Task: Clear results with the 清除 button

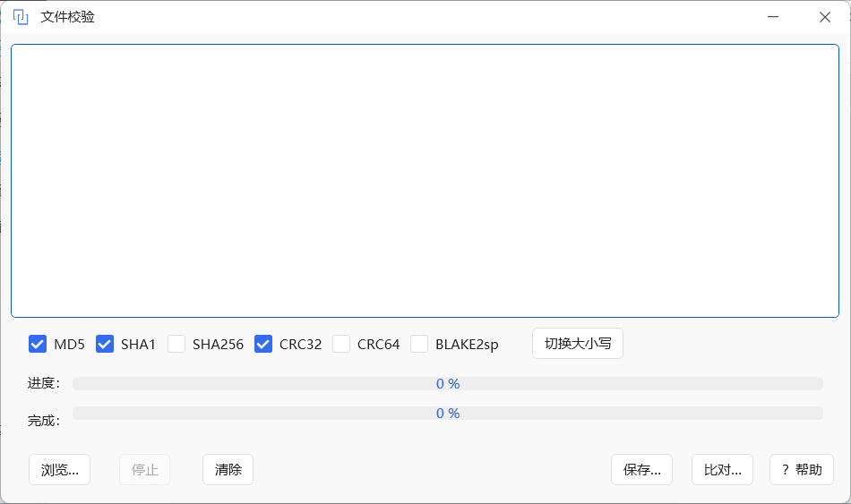Action: [x=228, y=469]
